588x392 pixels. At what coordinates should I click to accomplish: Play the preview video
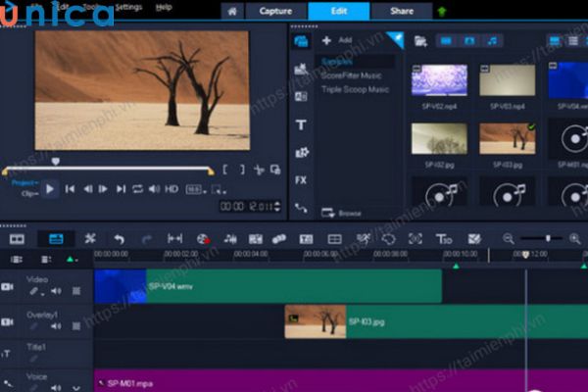(x=50, y=189)
